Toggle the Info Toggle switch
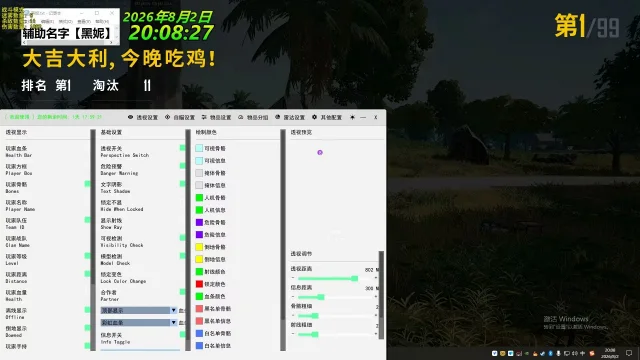Screen dimensions: 640x360 (182, 334)
